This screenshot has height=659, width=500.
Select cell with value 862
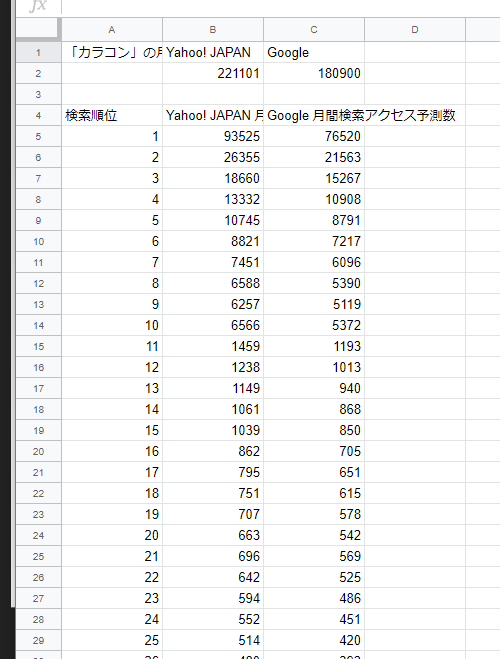pyautogui.click(x=213, y=451)
